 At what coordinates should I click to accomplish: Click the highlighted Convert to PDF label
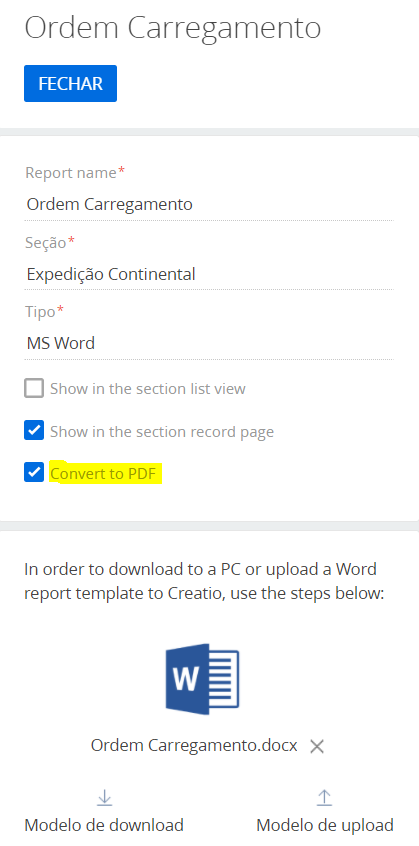pyautogui.click(x=103, y=474)
